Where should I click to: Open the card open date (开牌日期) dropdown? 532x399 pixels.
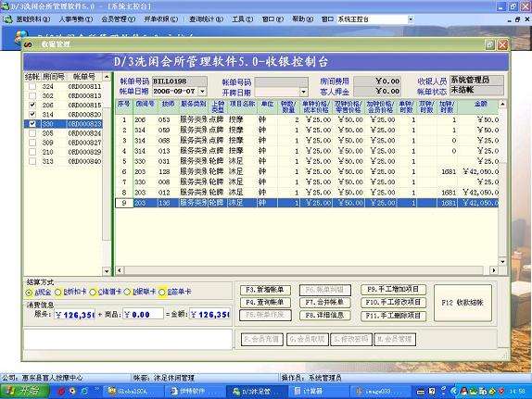pos(304,92)
